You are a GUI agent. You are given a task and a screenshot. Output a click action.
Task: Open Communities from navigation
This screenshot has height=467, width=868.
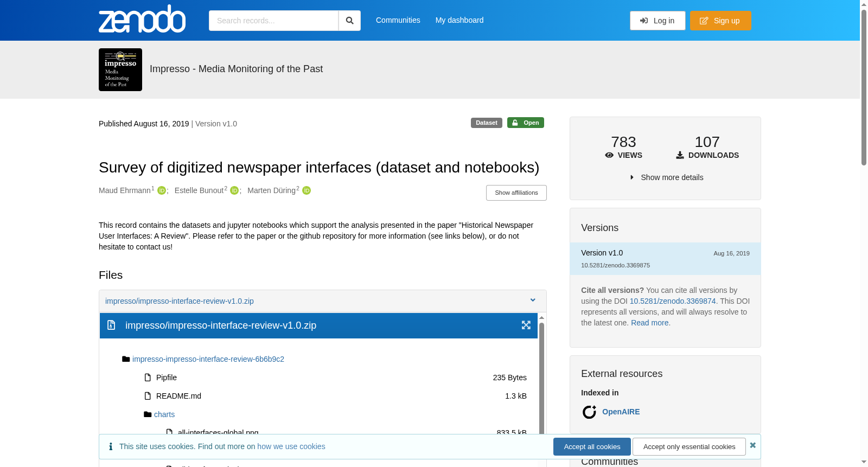click(x=398, y=20)
